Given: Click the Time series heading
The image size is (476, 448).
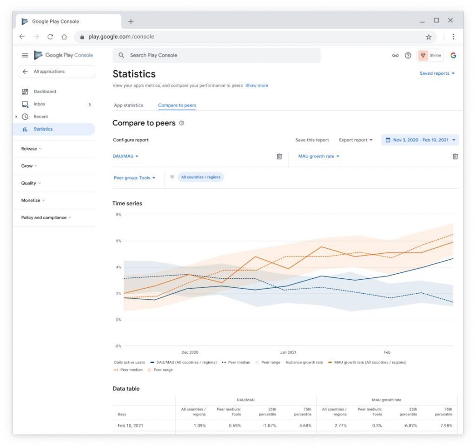Looking at the screenshot, I should coord(127,204).
